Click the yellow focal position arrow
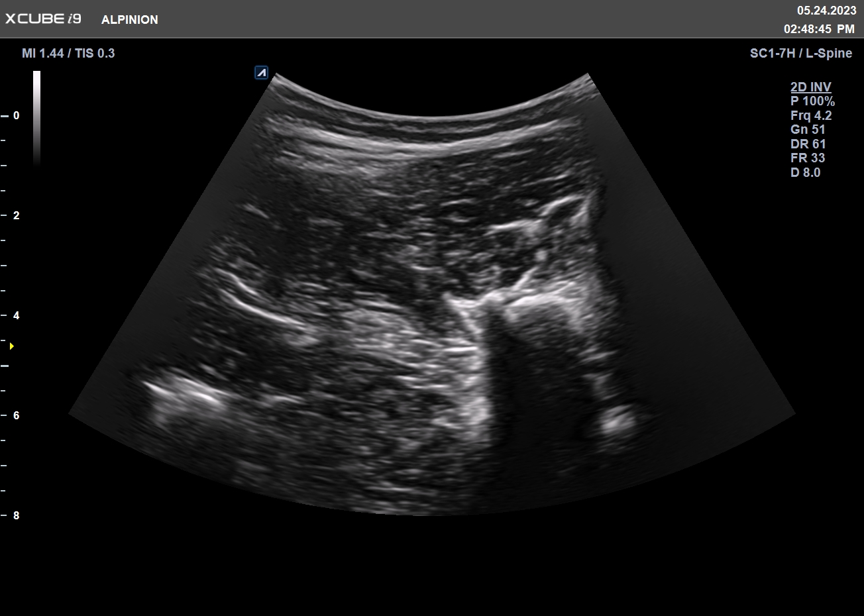The image size is (864, 616). 11,346
